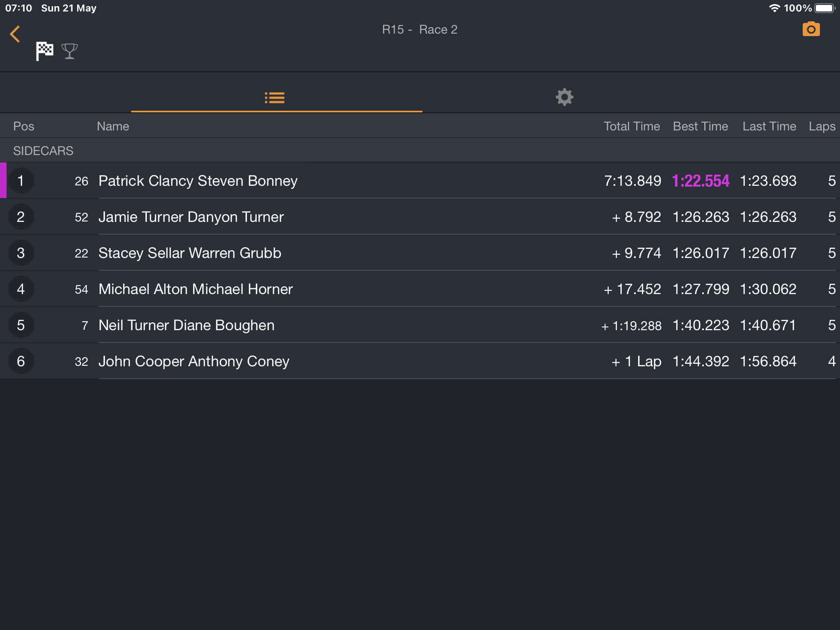Tap position badge 6
This screenshot has width=840, height=630.
21,361
